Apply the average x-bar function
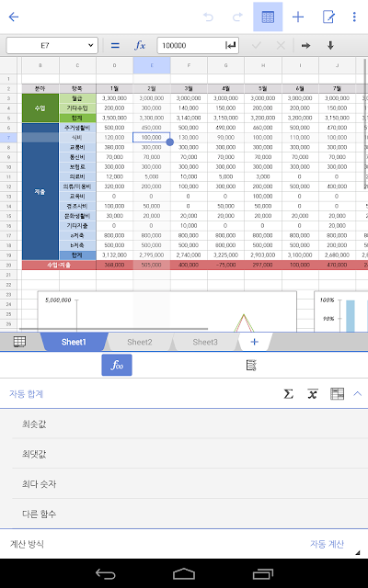The height and width of the screenshot is (588, 368). click(313, 394)
